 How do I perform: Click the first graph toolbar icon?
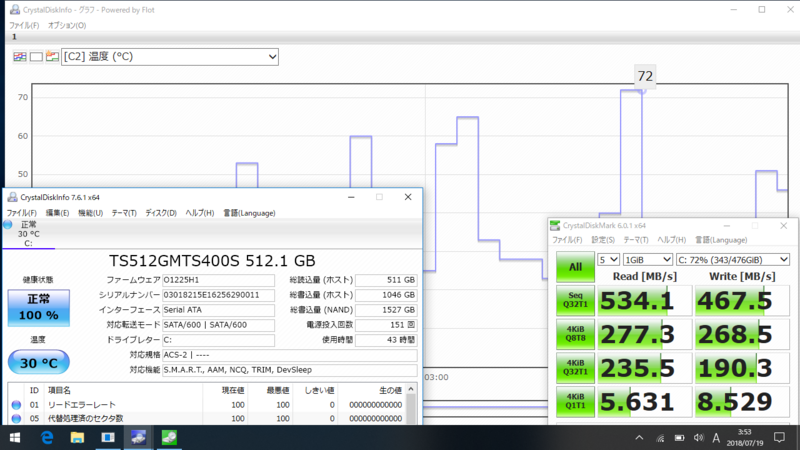tap(20, 57)
